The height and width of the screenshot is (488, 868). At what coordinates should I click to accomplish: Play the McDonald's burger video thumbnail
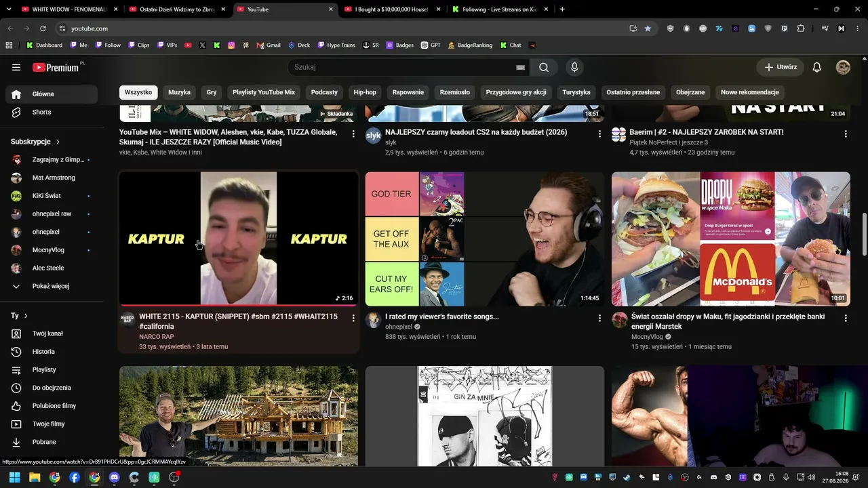(731, 239)
